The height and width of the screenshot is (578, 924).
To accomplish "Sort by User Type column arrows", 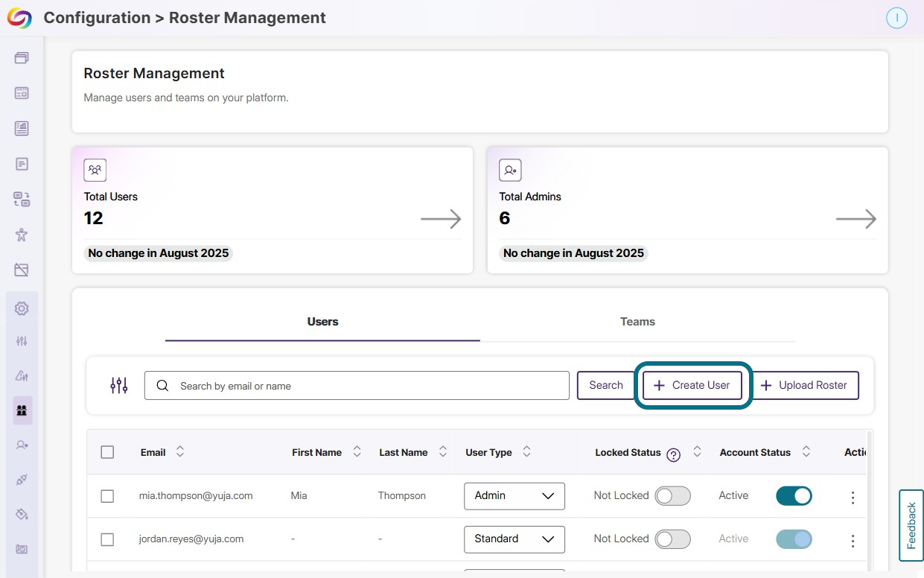I will (x=526, y=452).
